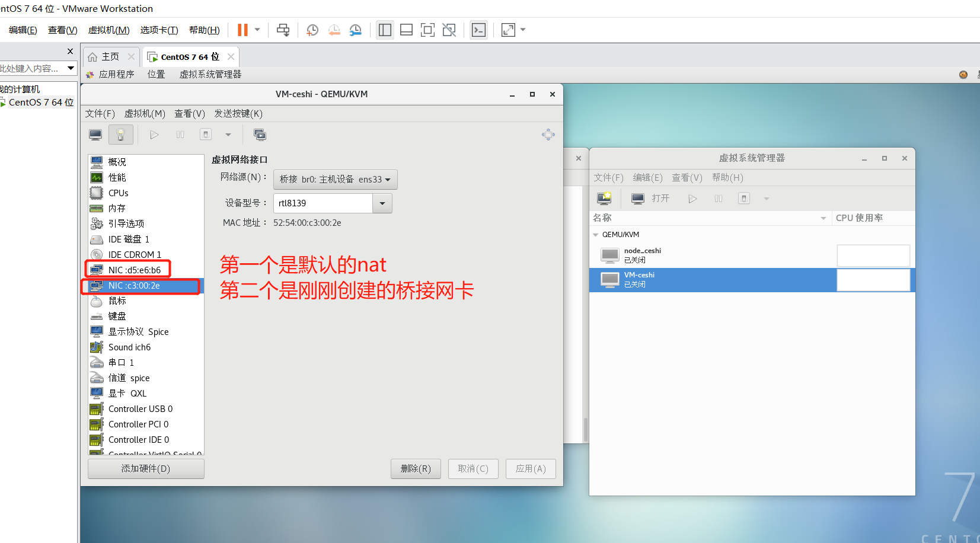Click the run virtual machine play icon
This screenshot has height=543, width=980.
point(154,135)
